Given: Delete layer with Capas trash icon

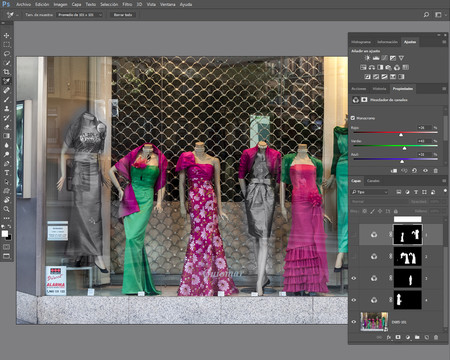Looking at the screenshot, I should pos(436,337).
